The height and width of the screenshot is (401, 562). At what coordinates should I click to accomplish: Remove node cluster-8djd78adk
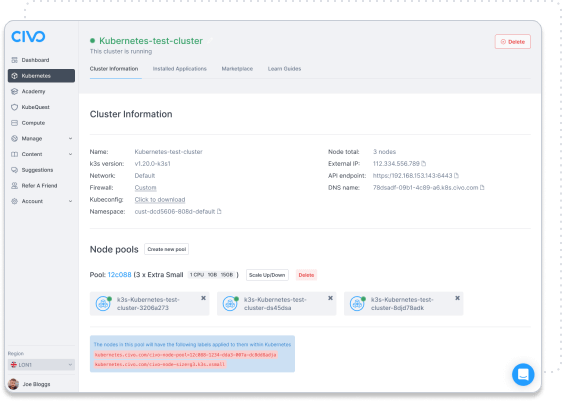pyautogui.click(x=457, y=298)
